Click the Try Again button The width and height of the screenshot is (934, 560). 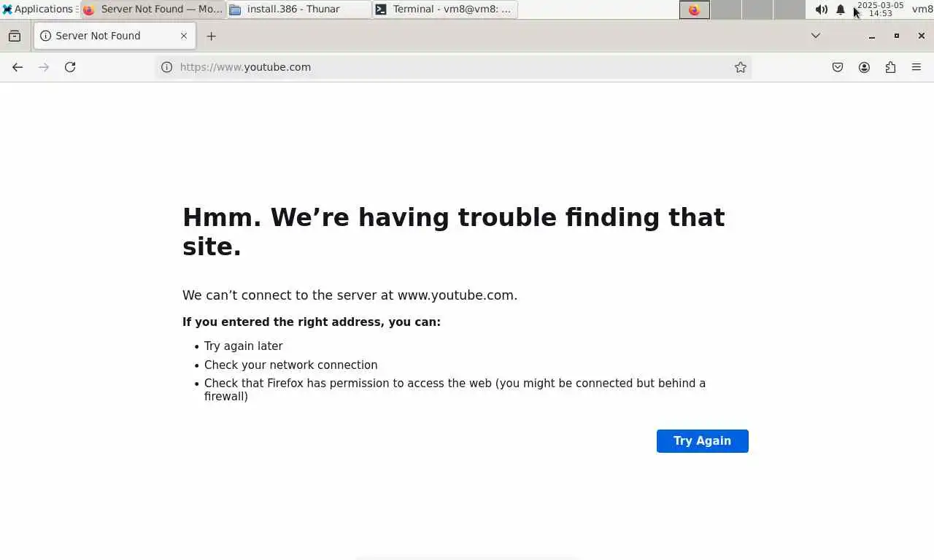click(702, 441)
